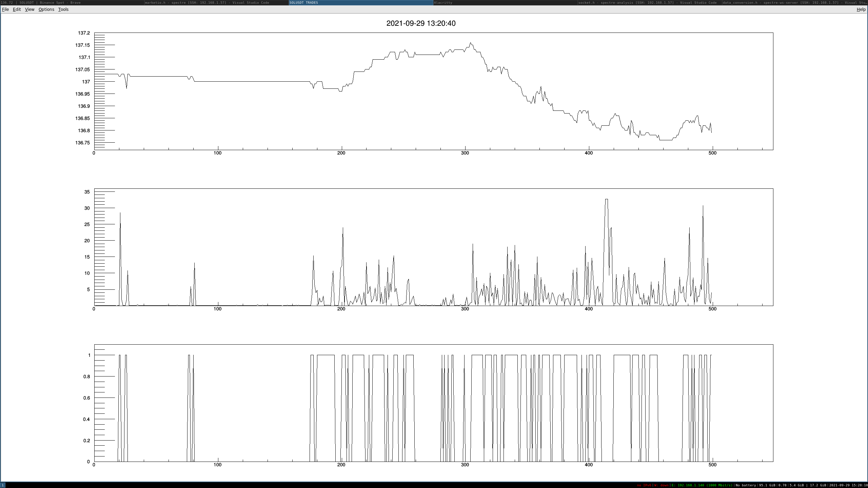The height and width of the screenshot is (488, 868).
Task: Click the 30 label on volume axis
Action: [x=87, y=208]
